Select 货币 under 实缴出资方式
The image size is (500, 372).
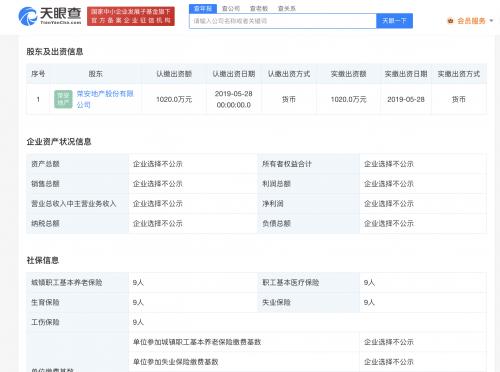[459, 99]
